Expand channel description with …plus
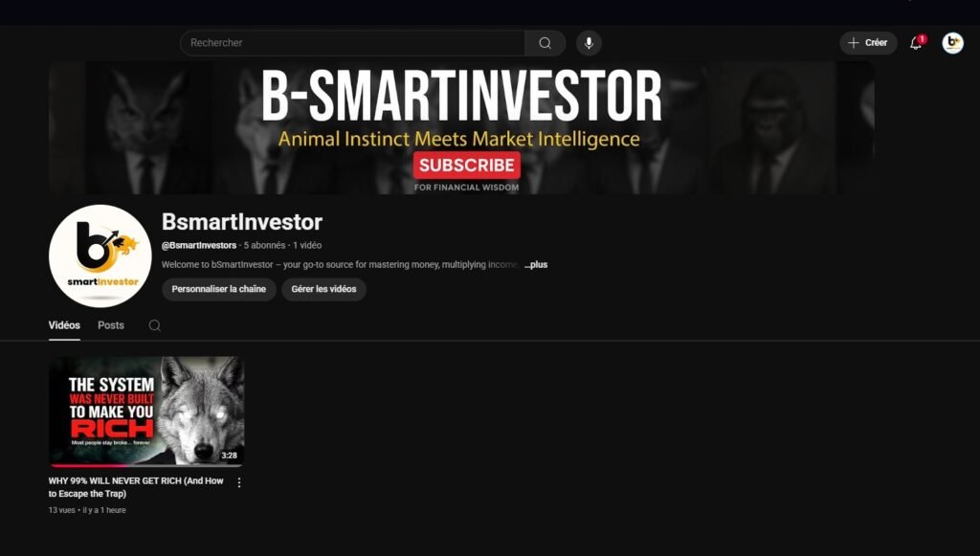 536,265
